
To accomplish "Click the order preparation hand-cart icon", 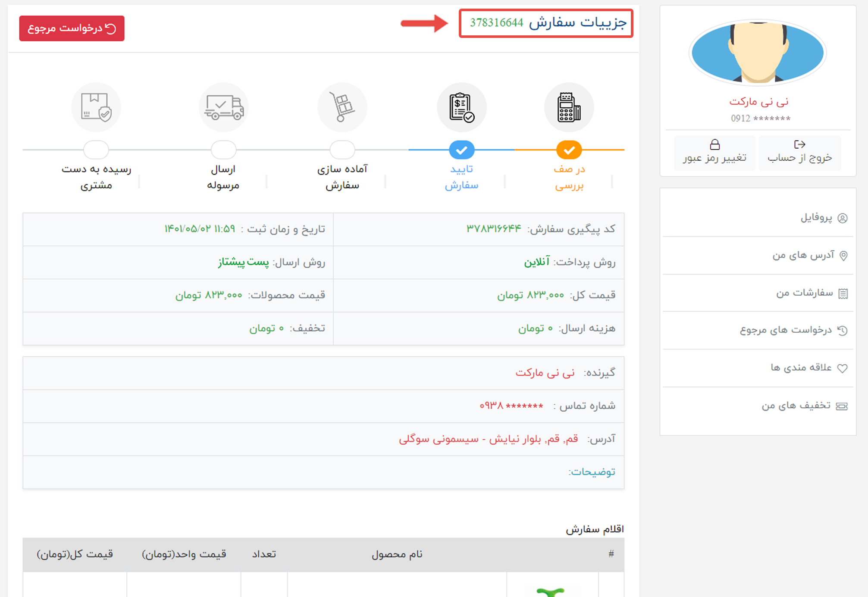I will [x=342, y=107].
